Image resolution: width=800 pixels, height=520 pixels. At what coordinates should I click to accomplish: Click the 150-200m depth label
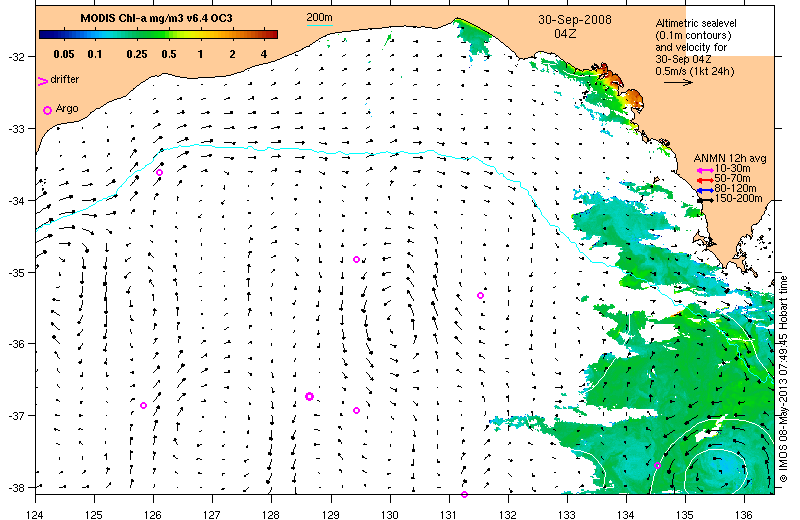click(738, 199)
